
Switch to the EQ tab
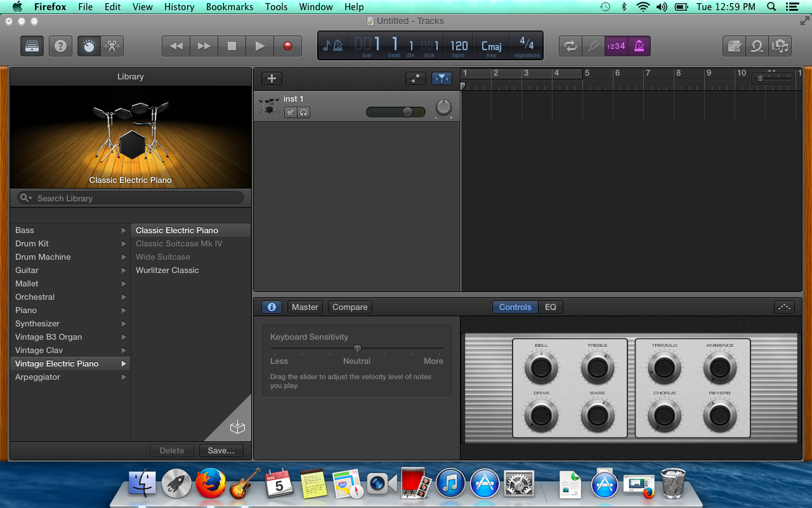tap(550, 307)
